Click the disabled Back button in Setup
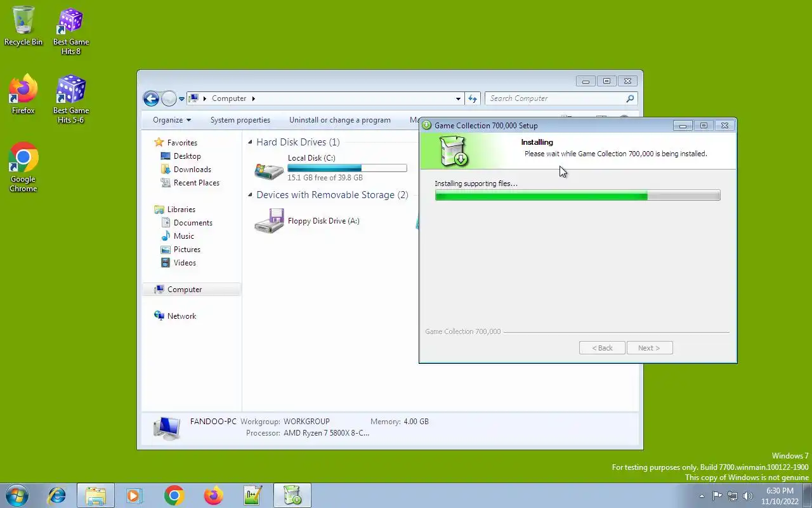The image size is (812, 508). pos(602,348)
